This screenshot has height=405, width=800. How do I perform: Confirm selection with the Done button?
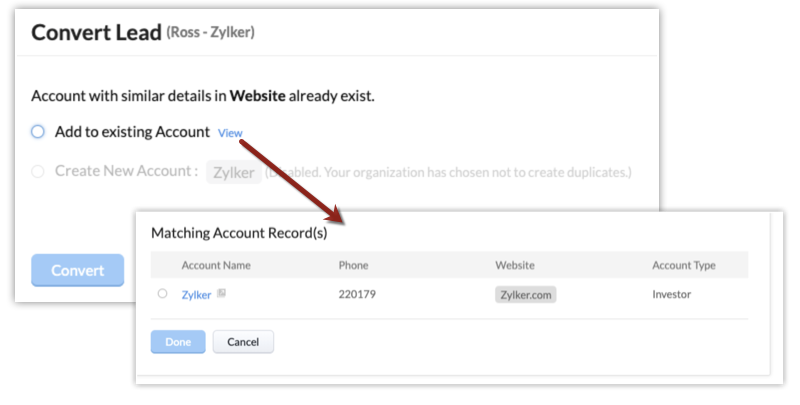(x=178, y=341)
